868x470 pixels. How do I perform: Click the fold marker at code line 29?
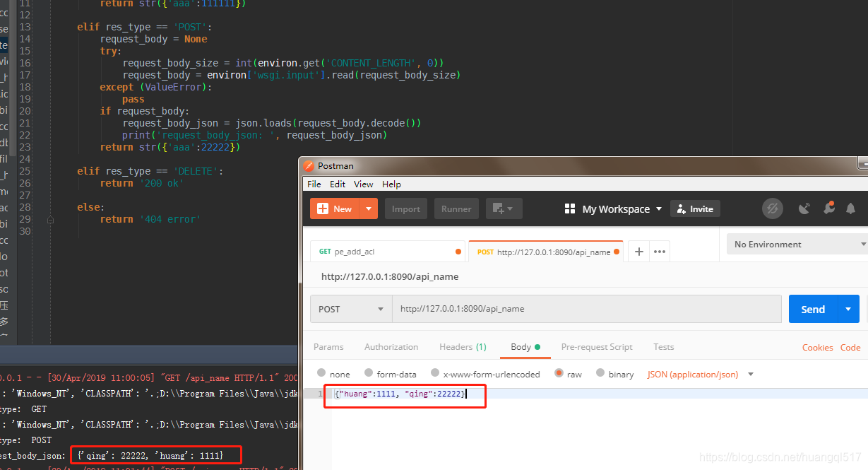51,220
